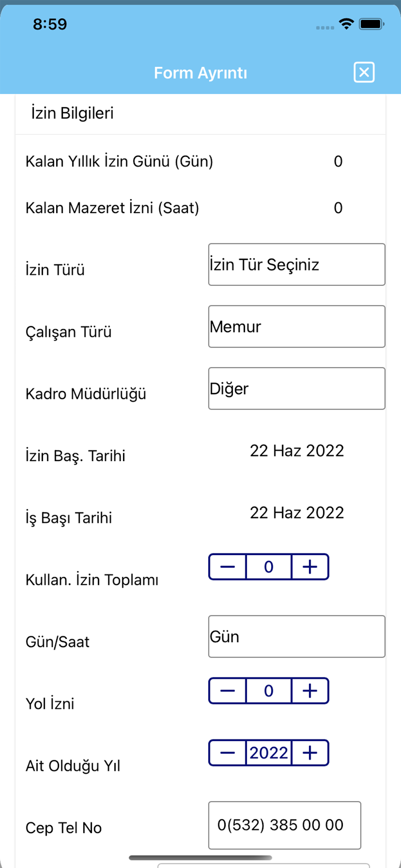The image size is (401, 868).
Task: Tap the battery status icon
Action: [371, 24]
